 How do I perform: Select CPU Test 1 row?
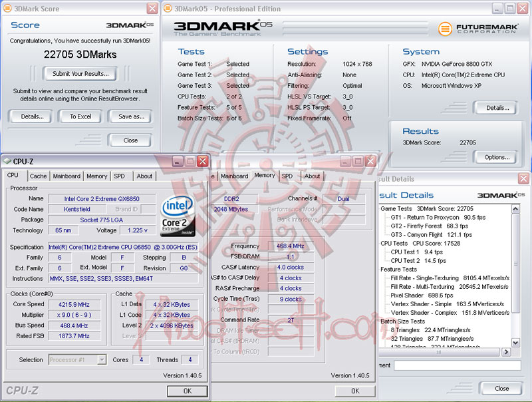pyautogui.click(x=417, y=252)
